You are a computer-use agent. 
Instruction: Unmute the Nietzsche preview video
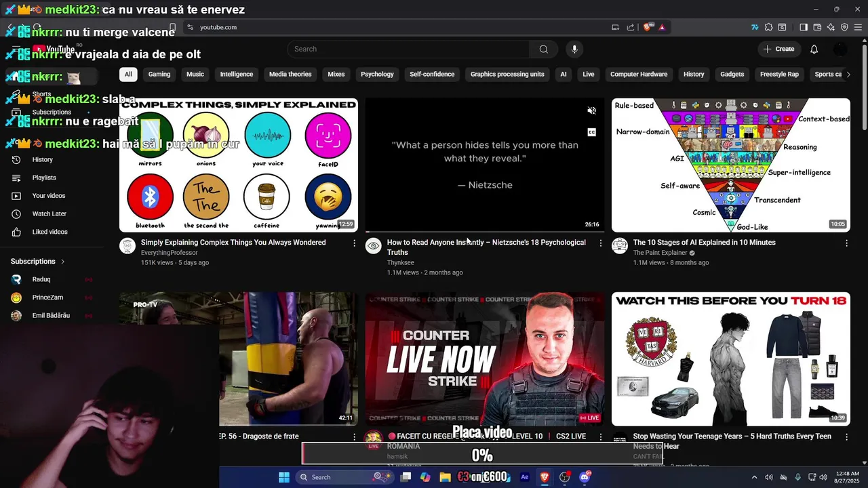pyautogui.click(x=591, y=111)
